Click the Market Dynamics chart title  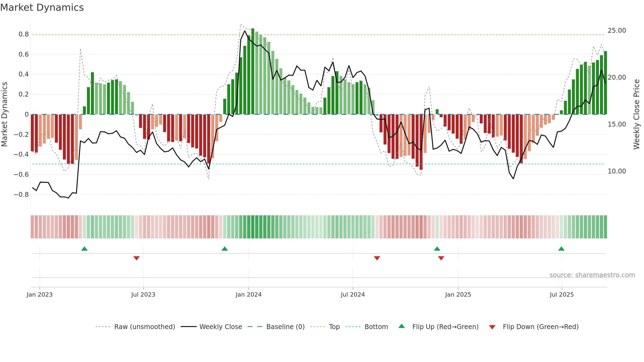tap(42, 8)
